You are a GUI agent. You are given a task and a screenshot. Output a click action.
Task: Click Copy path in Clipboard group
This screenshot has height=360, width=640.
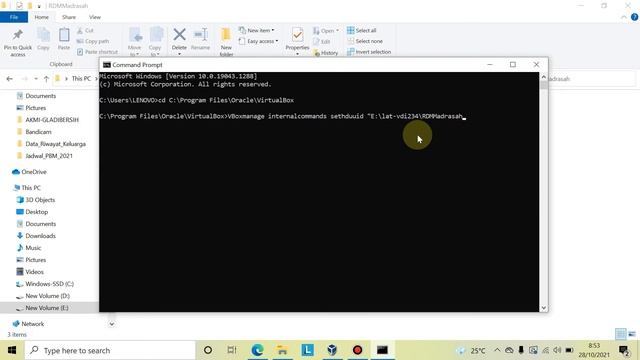pos(93,41)
